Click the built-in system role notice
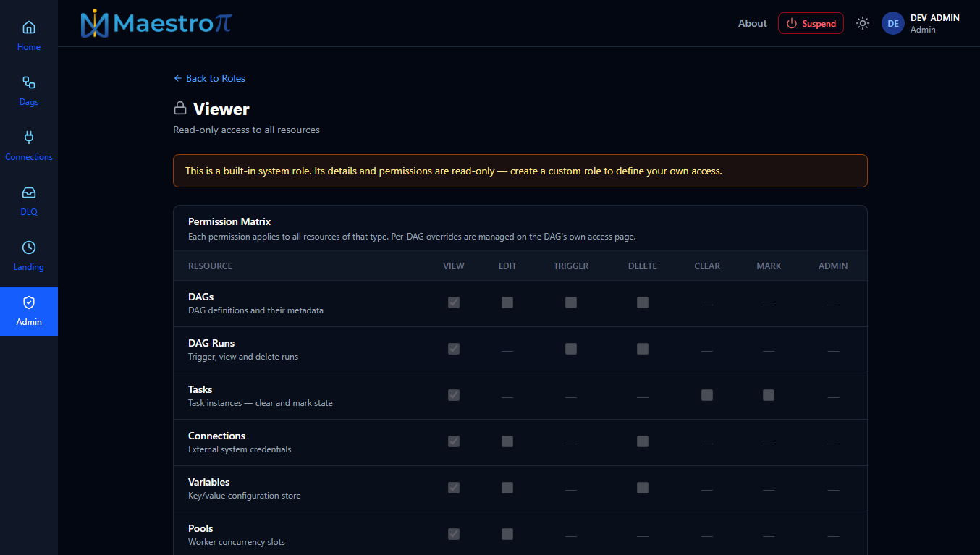Screen dimensions: 980x555 pyautogui.click(x=520, y=171)
